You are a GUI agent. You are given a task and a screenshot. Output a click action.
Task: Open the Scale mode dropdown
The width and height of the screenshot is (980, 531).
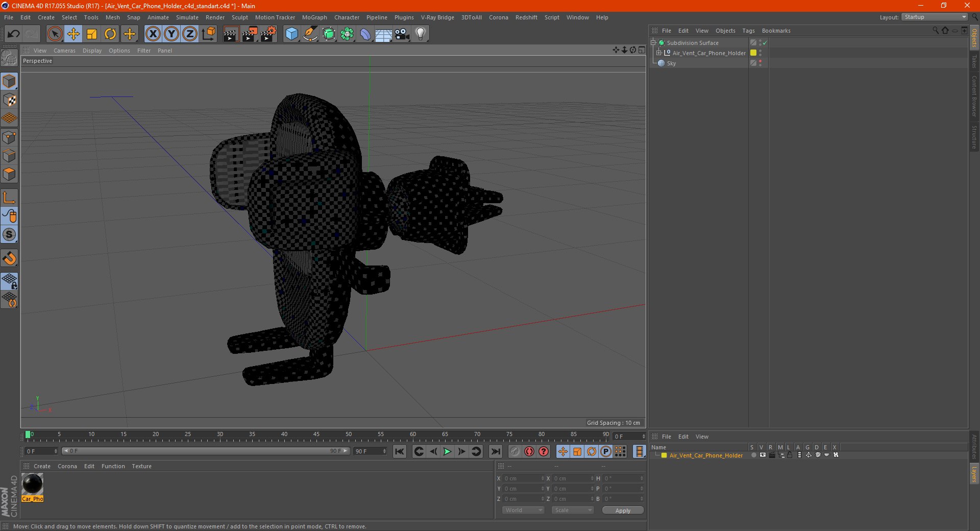click(x=573, y=510)
